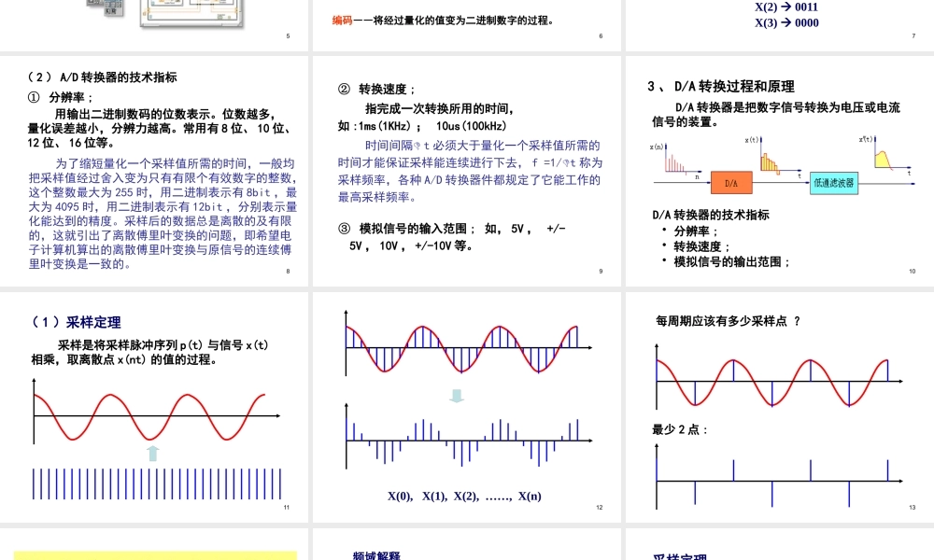
Task: Click the heading 频域解释 on the cut-off slide
Action: (376, 555)
